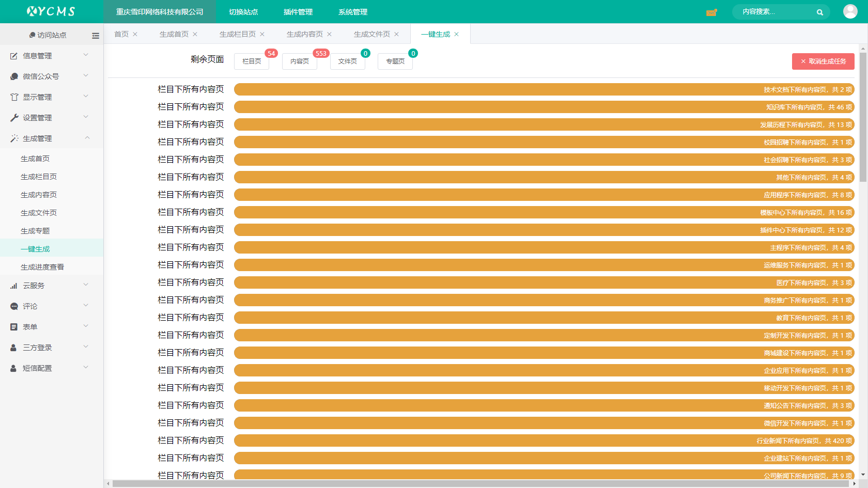Click the 取消生成任务 button
The image size is (868, 488).
823,61
